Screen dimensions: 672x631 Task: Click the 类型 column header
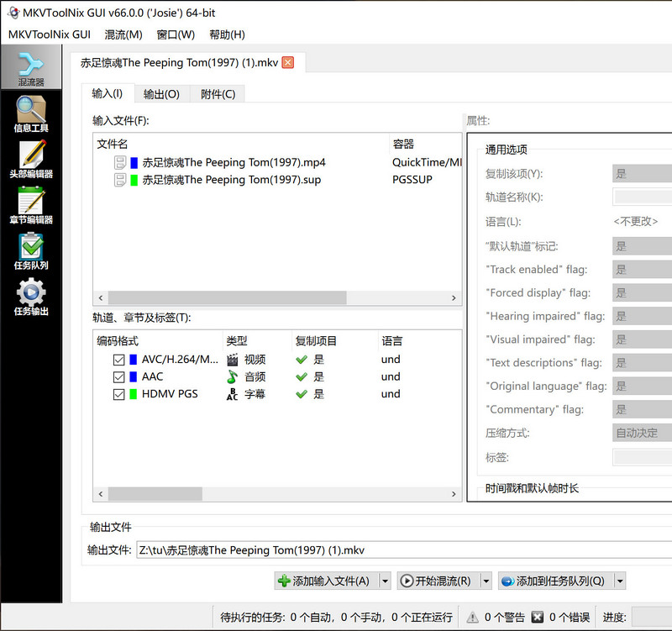pos(258,341)
